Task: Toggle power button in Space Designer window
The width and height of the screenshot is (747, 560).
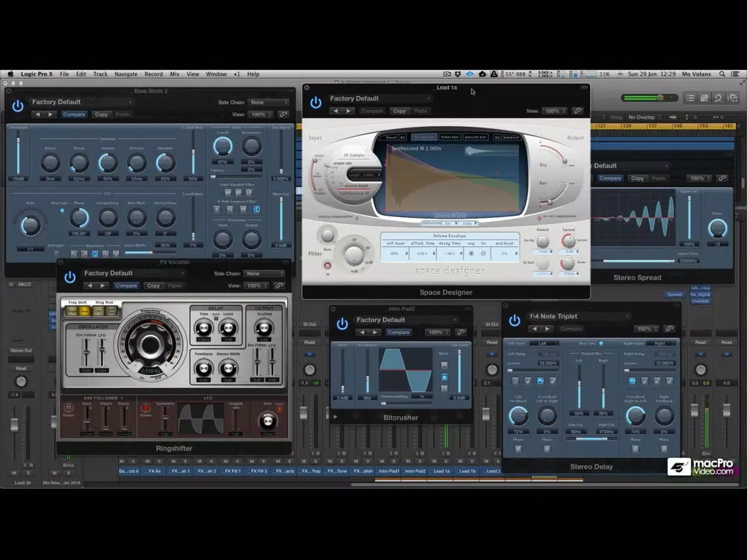Action: tap(316, 103)
